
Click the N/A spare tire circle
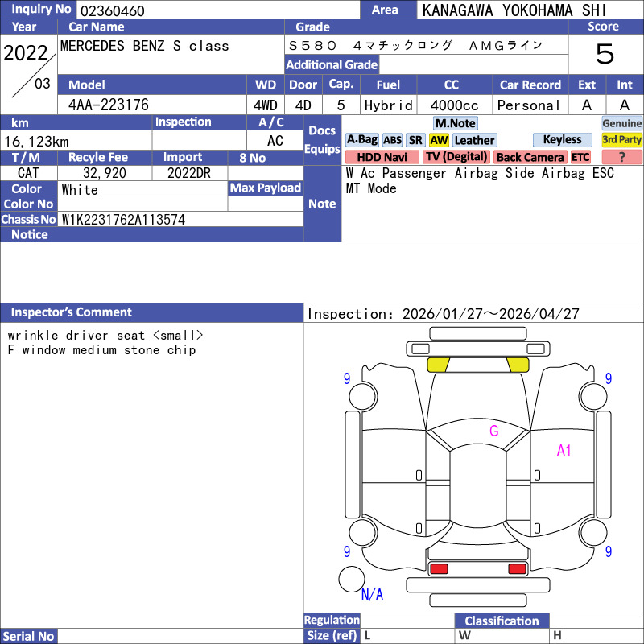pos(351,579)
